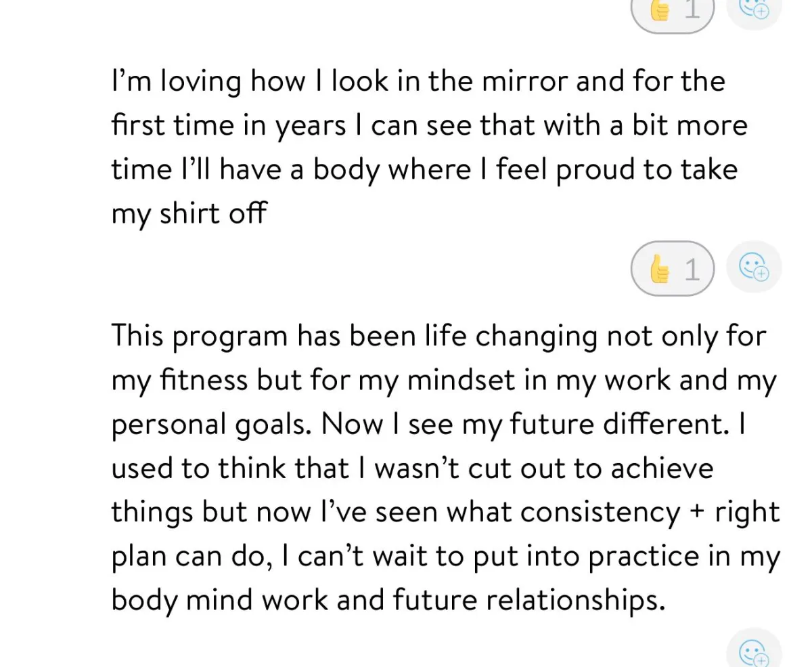The image size is (812, 667).
Task: Toggle thumbs-up reaction under the shirt off message
Action: tap(671, 269)
